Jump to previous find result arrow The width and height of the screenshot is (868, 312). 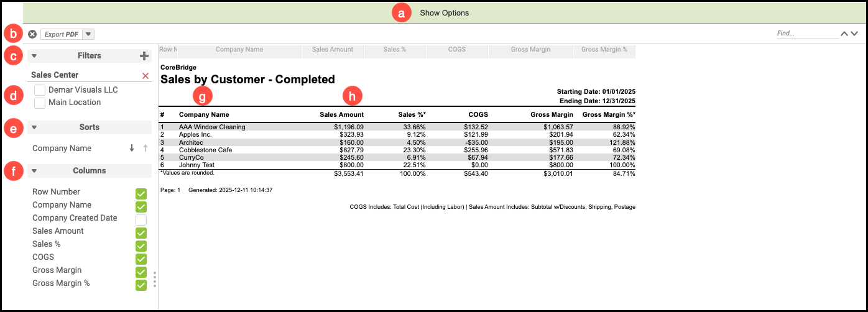[844, 34]
